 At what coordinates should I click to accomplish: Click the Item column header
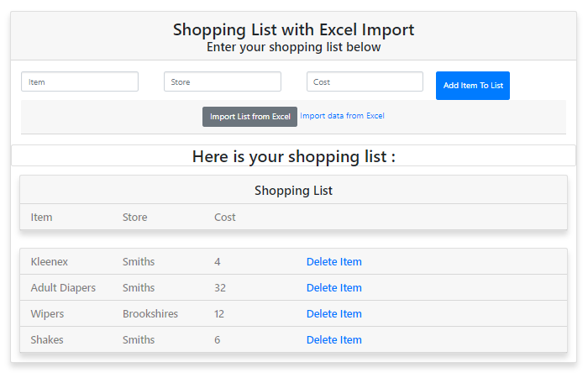coord(41,218)
